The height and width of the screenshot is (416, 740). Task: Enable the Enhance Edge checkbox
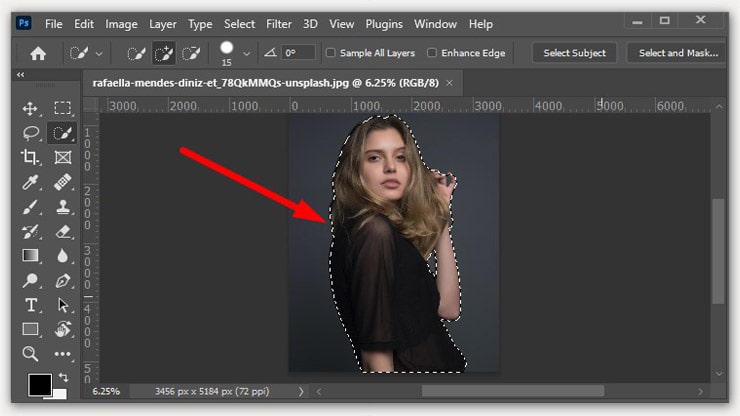[x=432, y=53]
